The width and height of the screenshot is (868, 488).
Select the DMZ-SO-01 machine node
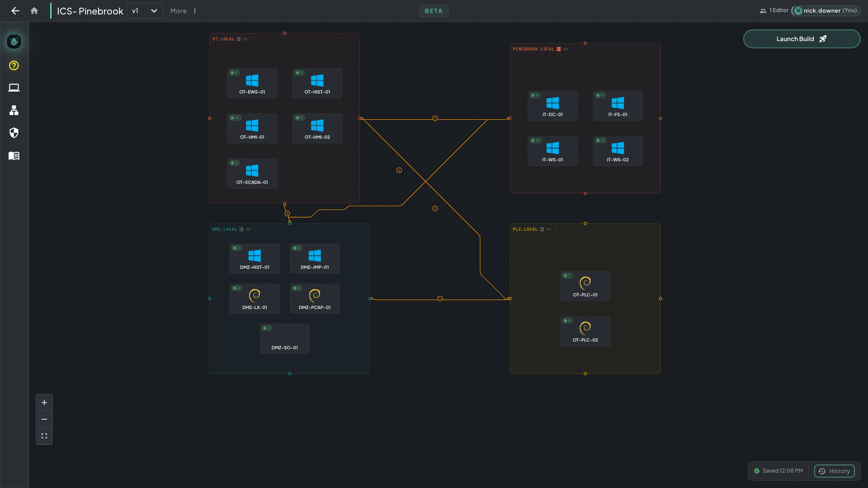tap(285, 339)
